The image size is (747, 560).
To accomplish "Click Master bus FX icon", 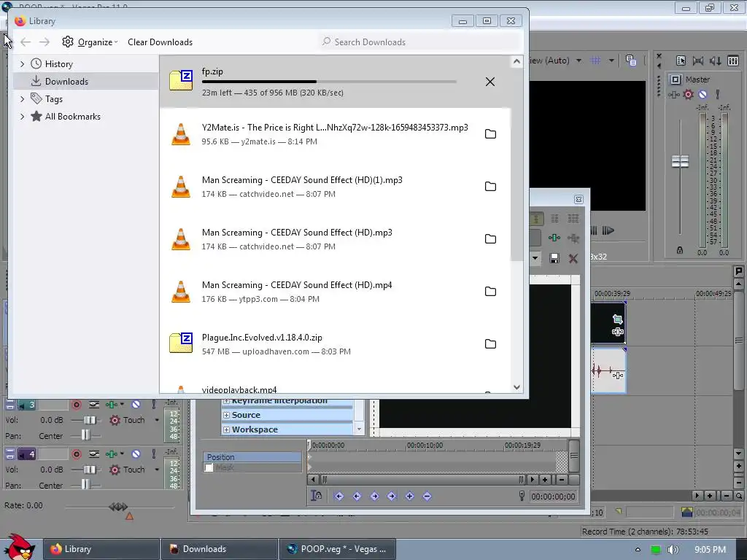I will coord(673,94).
